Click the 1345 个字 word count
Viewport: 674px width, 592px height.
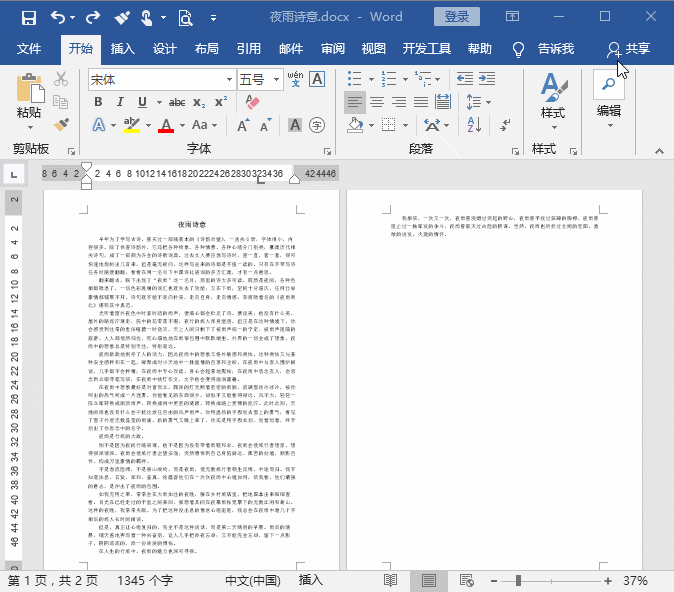coord(145,580)
